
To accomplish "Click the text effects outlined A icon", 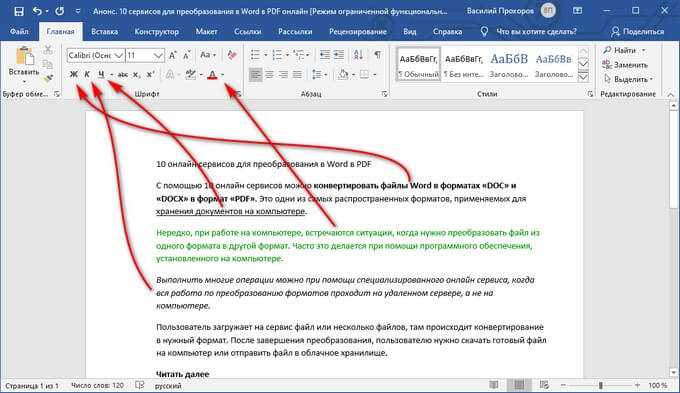I will point(170,75).
